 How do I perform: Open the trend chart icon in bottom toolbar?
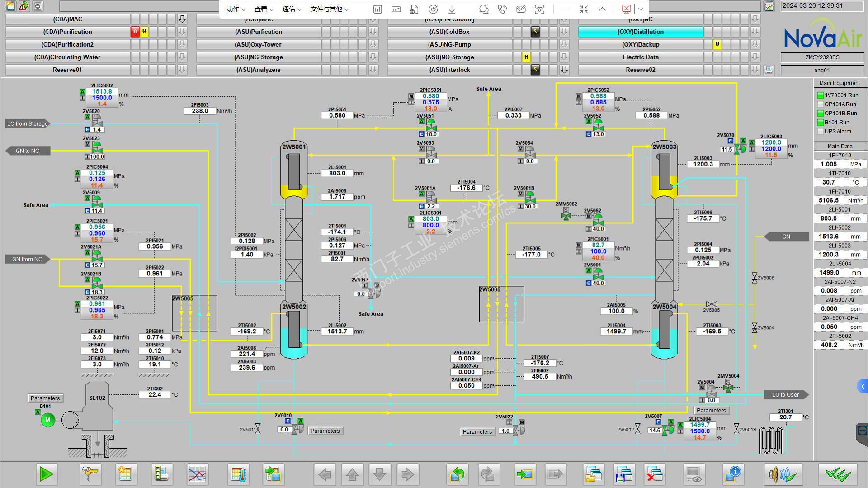tap(198, 474)
